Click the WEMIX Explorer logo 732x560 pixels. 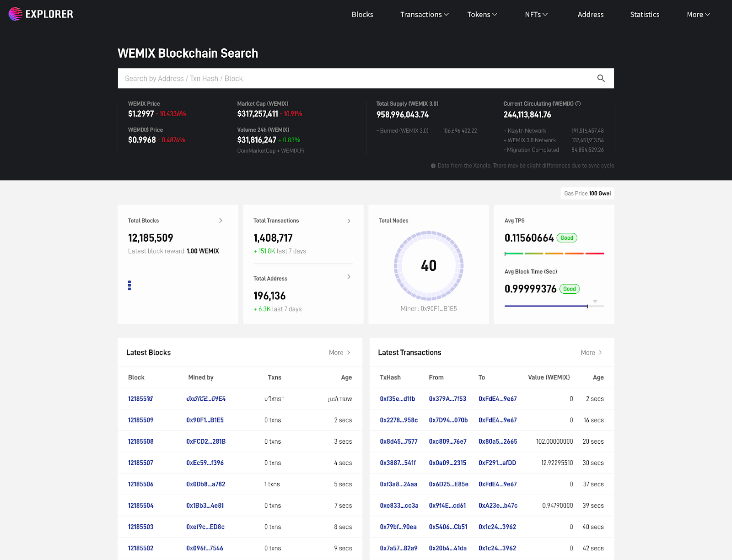coord(41,14)
